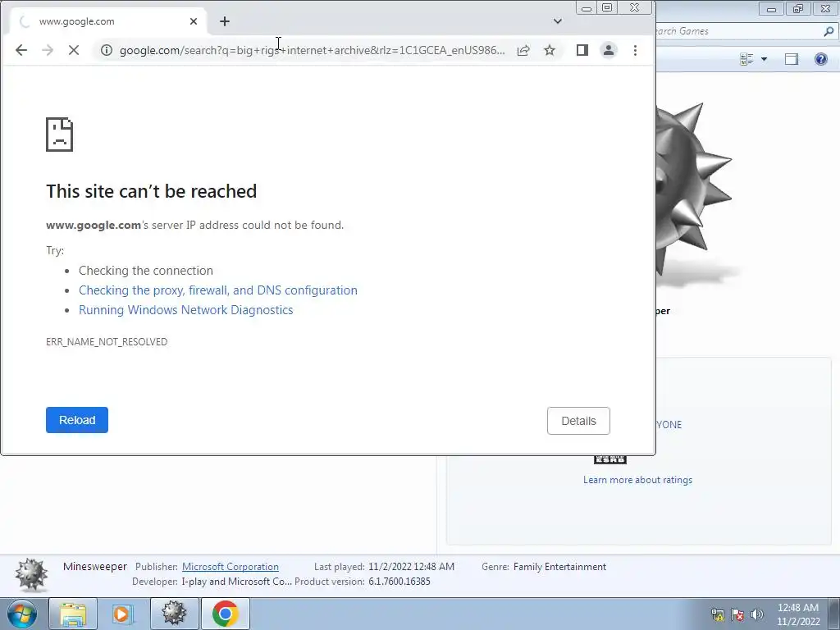Open proxy, firewall, and DNS configuration link
The height and width of the screenshot is (630, 840).
point(218,290)
